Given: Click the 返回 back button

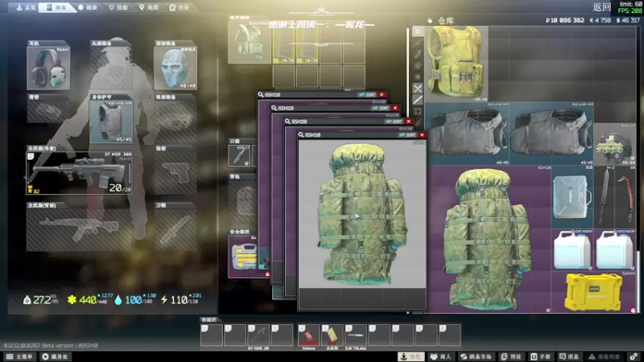Looking at the screenshot, I should (602, 7).
